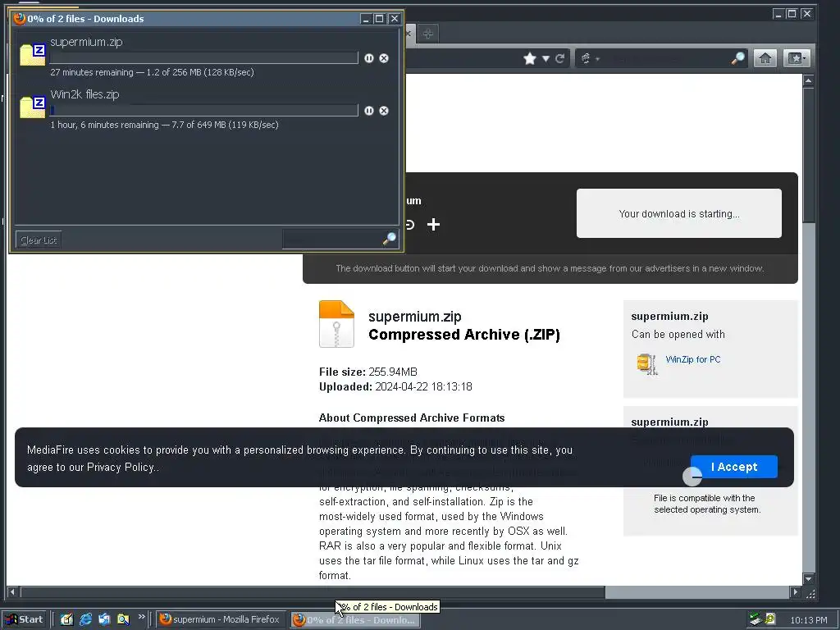
Task: Click the Win2k files.zip download progress bar
Action: [204, 111]
